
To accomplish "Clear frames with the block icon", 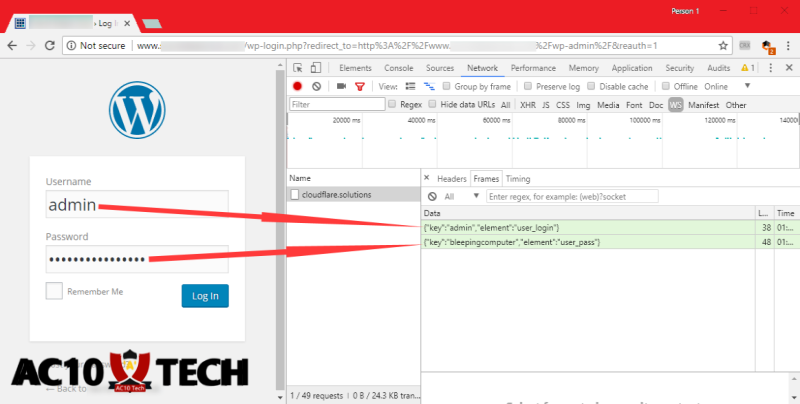I will [x=432, y=196].
